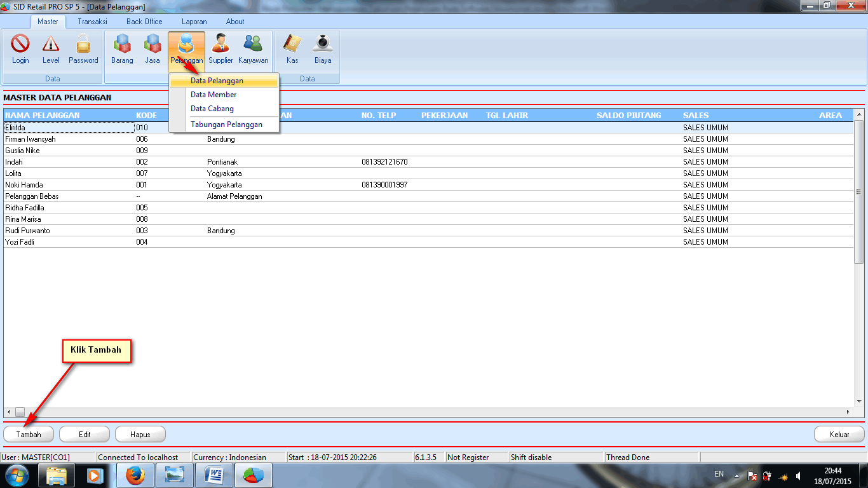The height and width of the screenshot is (488, 868).
Task: Open the Karyawan employees icon
Action: click(x=254, y=50)
